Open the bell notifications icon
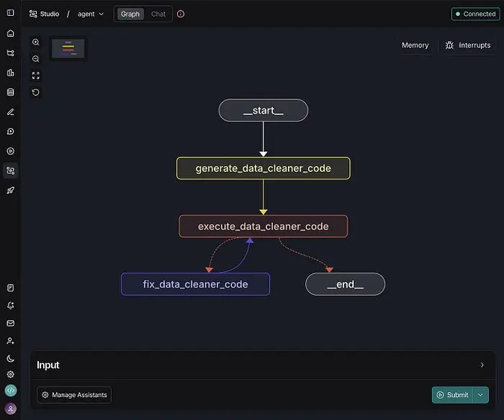The width and height of the screenshot is (504, 420). (10, 306)
